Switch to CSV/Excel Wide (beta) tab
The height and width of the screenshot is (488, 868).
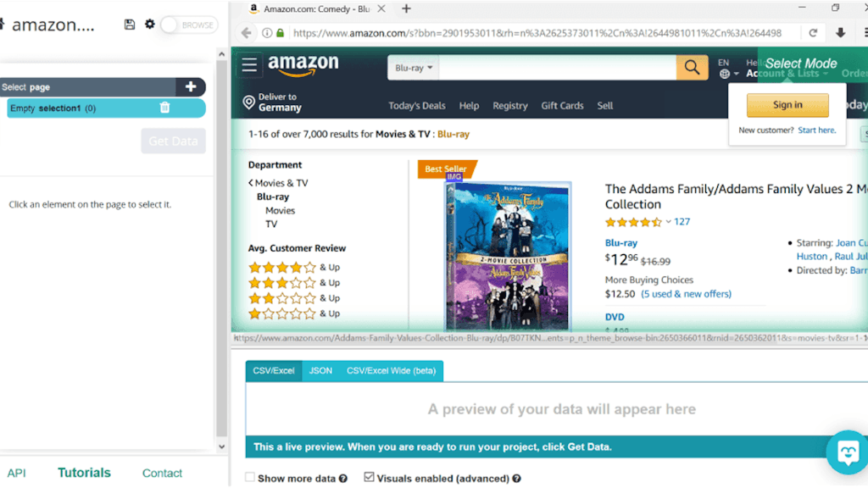tap(391, 371)
